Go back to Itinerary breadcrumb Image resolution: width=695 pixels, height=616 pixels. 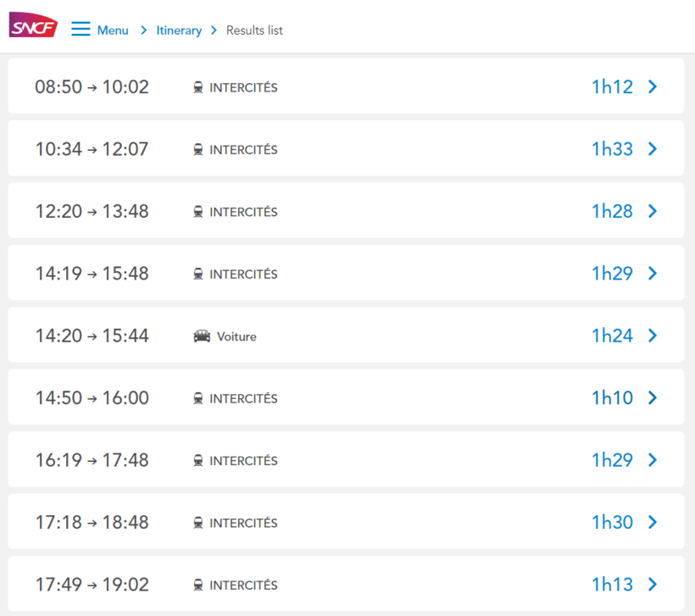tap(179, 31)
